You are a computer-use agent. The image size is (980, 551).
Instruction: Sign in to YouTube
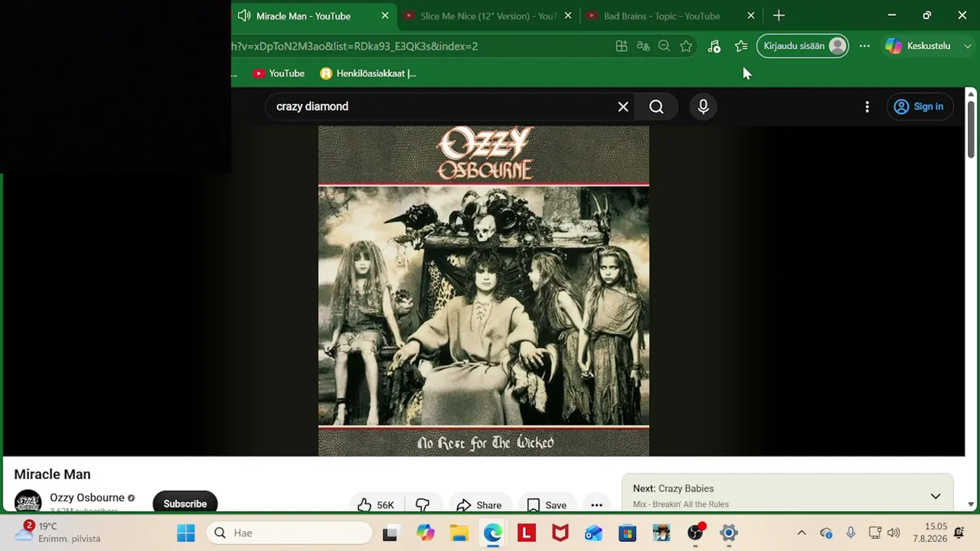(x=919, y=106)
